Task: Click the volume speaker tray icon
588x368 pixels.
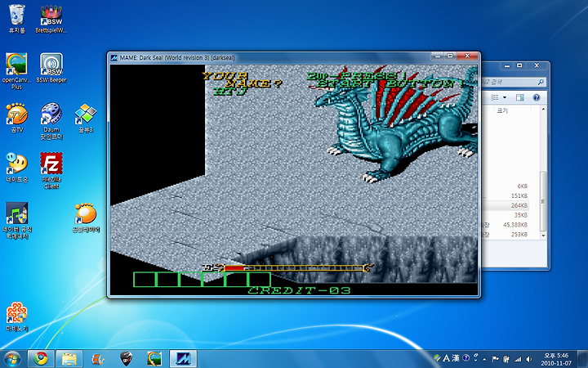Action: tap(528, 359)
